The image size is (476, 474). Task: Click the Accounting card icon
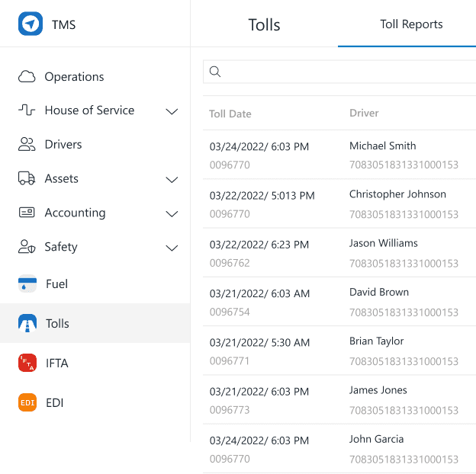pyautogui.click(x=27, y=213)
